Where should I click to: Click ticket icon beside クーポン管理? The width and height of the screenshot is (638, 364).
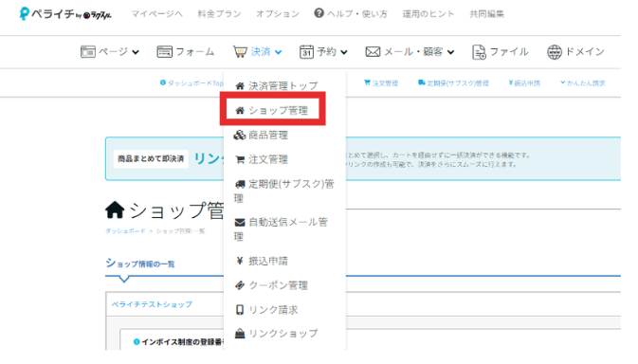240,285
